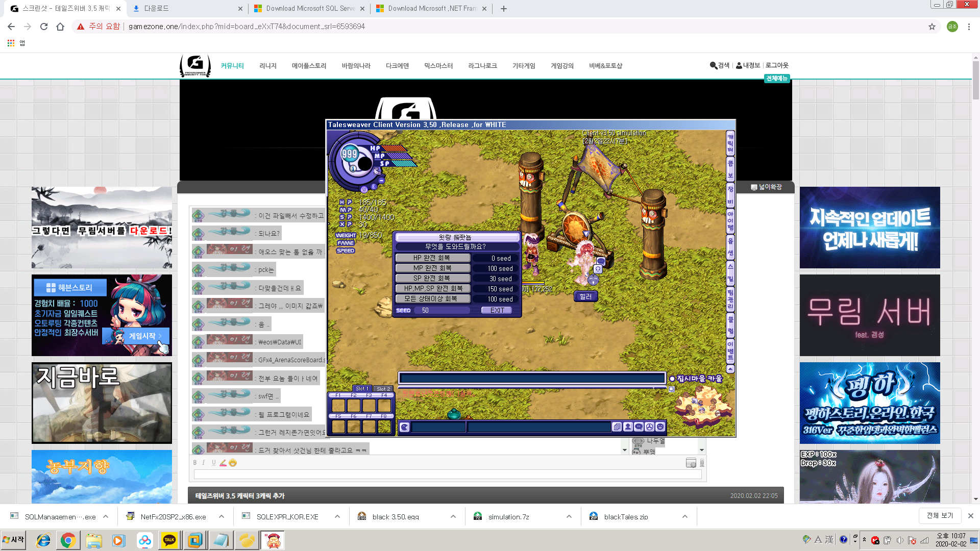Switch to Download Microsoft SQL Server tab
Image resolution: width=980 pixels, height=551 pixels.
pyautogui.click(x=309, y=9)
